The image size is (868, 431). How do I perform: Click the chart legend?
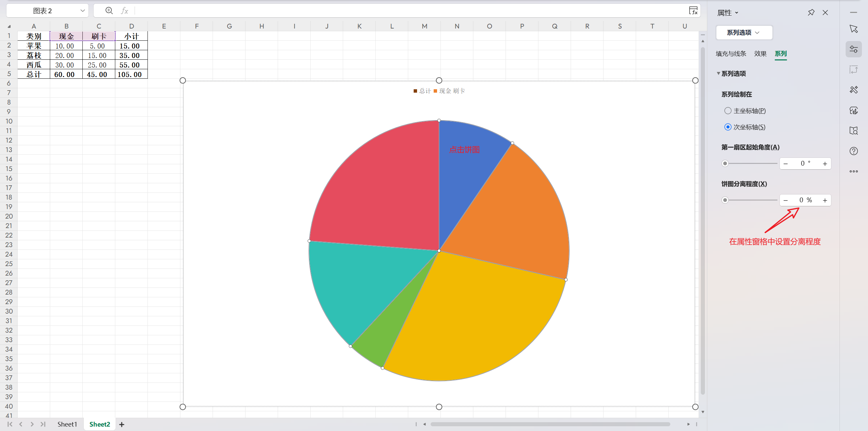tap(439, 91)
